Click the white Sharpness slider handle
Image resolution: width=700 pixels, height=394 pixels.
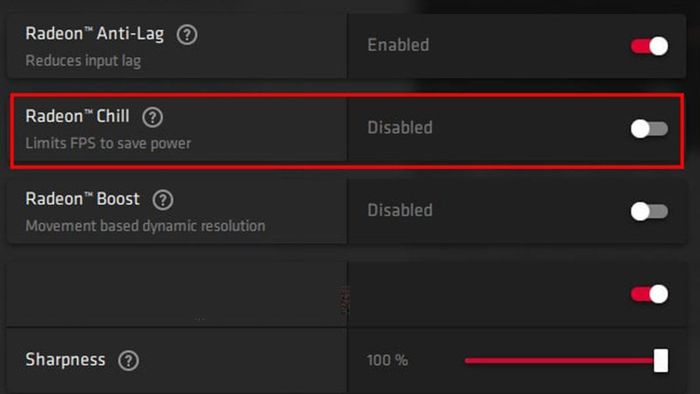click(x=661, y=361)
